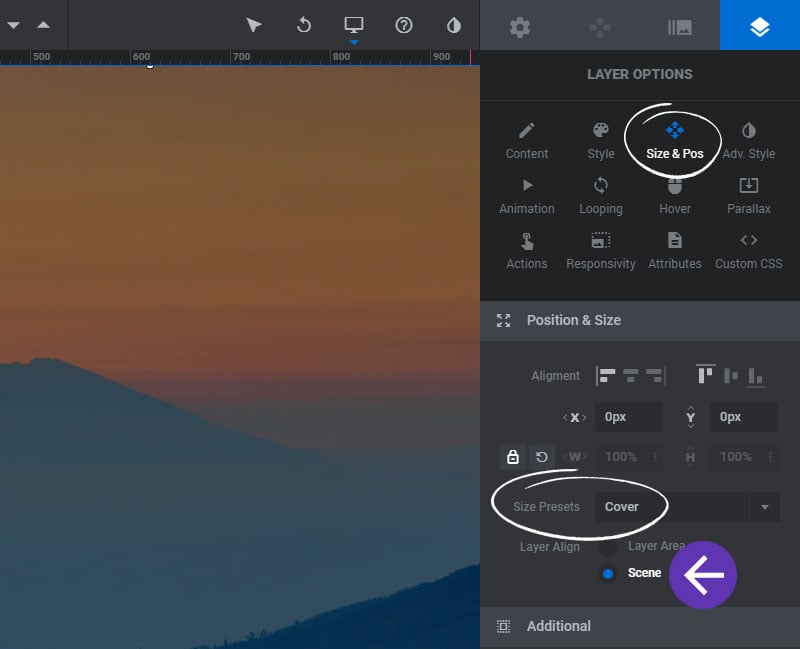The height and width of the screenshot is (649, 800).
Task: Toggle the aspect ratio lock icon
Action: pos(513,457)
